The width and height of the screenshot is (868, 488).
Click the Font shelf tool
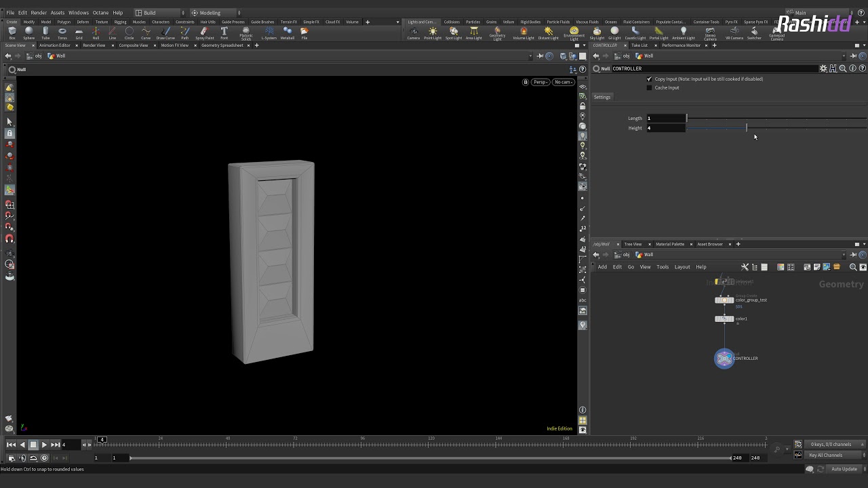[x=224, y=33]
